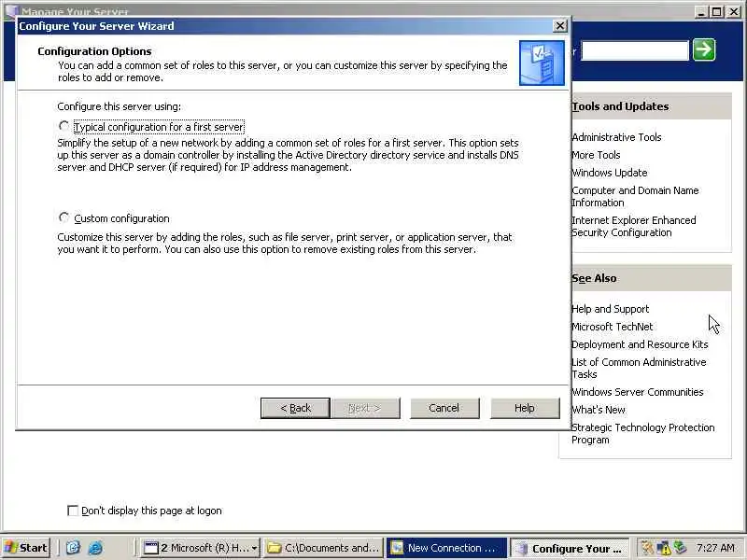This screenshot has height=560, width=747.
Task: Open Microsoft TechNet link
Action: (613, 327)
